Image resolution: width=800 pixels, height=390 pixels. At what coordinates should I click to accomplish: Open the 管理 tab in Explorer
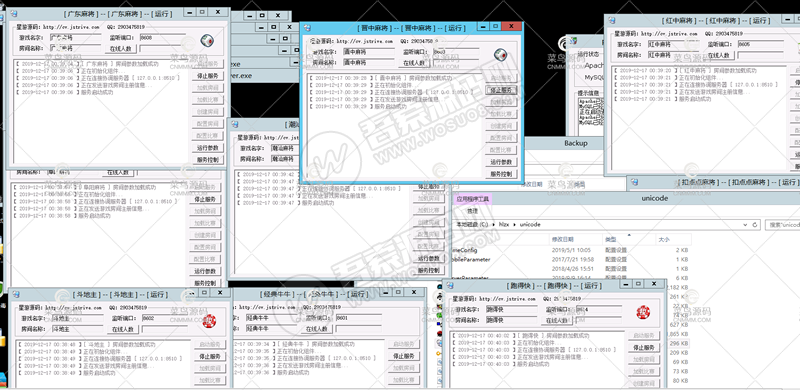(472, 211)
